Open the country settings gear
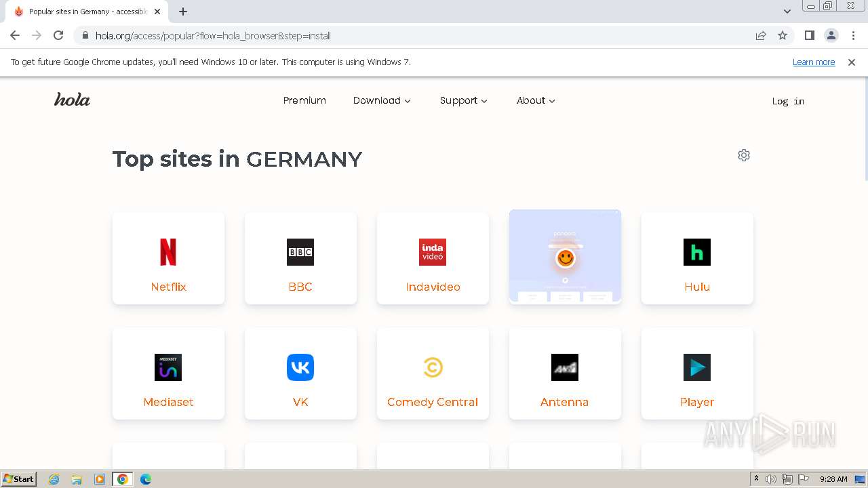 [744, 155]
